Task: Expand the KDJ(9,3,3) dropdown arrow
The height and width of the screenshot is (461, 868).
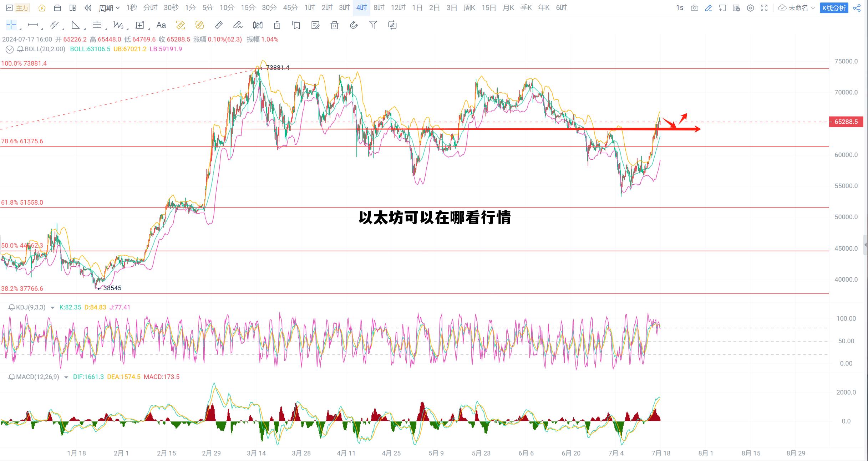Action: (x=52, y=307)
